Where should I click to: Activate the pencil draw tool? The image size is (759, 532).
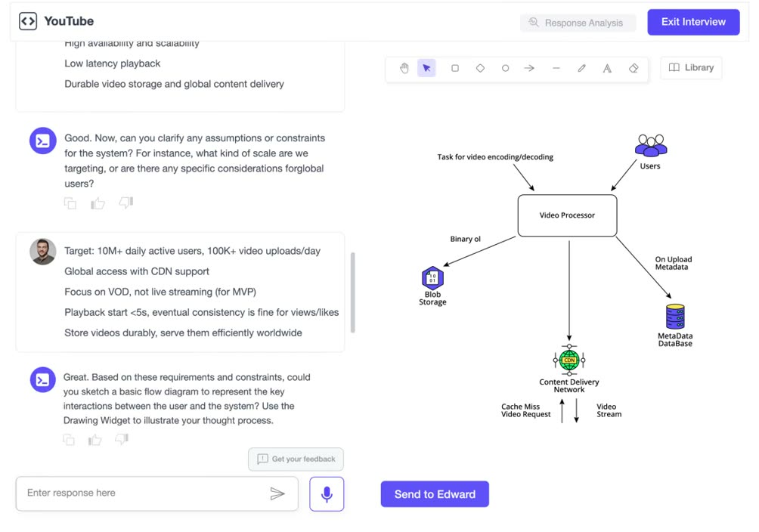click(x=582, y=68)
